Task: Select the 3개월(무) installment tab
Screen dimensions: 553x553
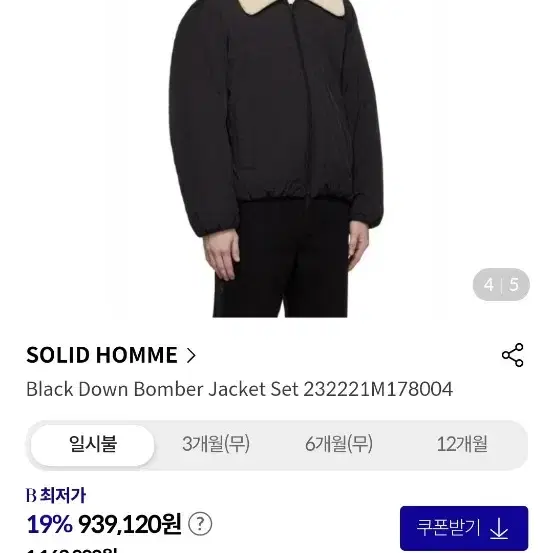Action: click(x=216, y=444)
